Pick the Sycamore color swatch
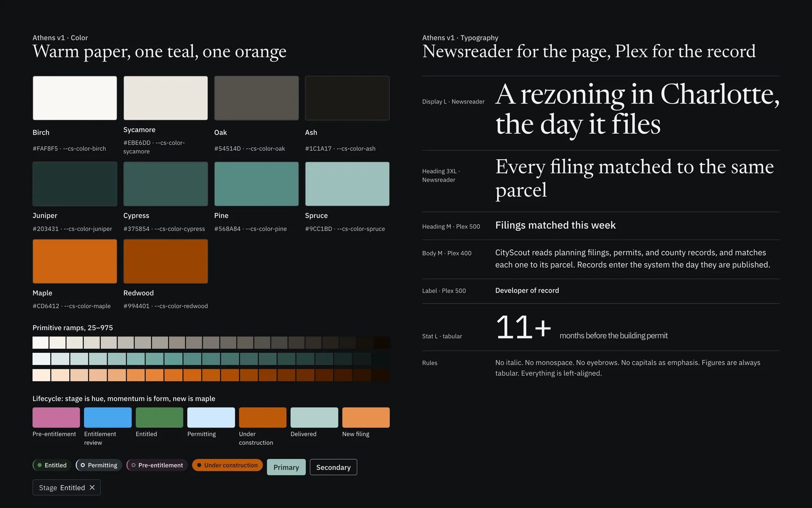This screenshot has height=508, width=812. pos(166,98)
